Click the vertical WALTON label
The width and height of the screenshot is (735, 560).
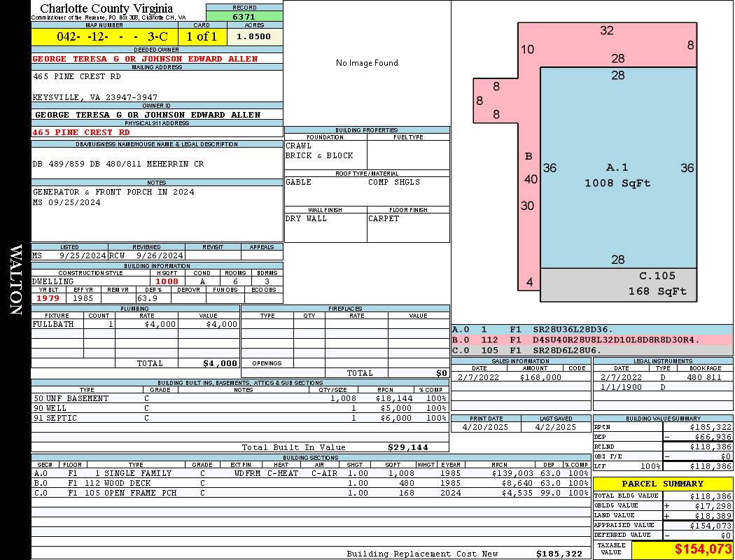coord(15,280)
